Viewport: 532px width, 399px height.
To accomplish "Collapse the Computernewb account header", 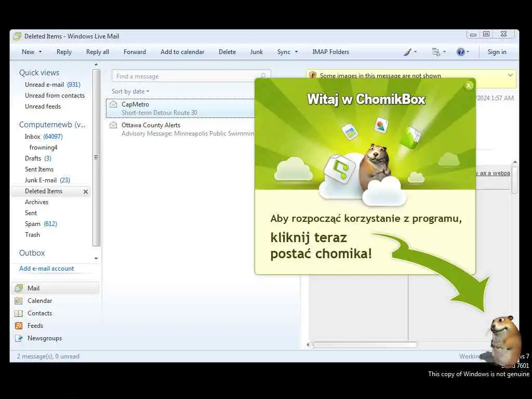I will coord(52,125).
